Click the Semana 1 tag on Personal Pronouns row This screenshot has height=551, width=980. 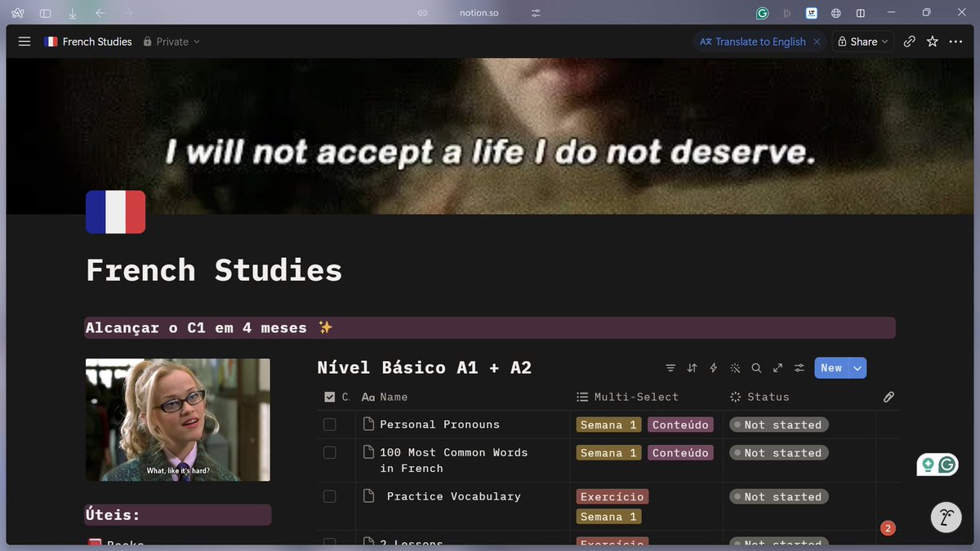[609, 424]
